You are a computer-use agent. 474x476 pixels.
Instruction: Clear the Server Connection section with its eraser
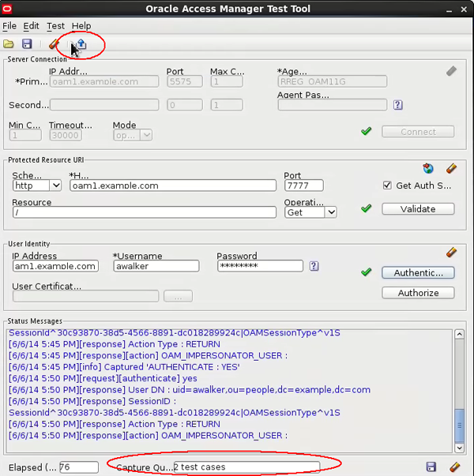451,71
